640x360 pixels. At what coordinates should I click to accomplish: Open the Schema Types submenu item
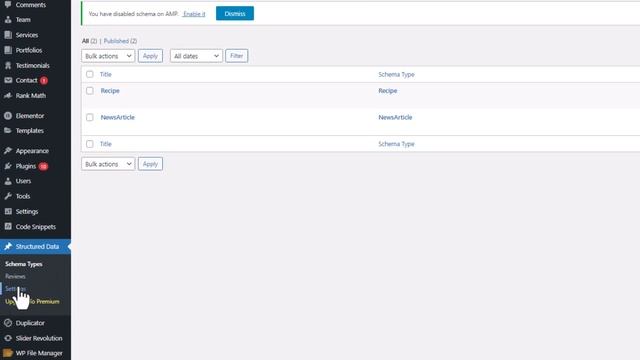[24, 264]
